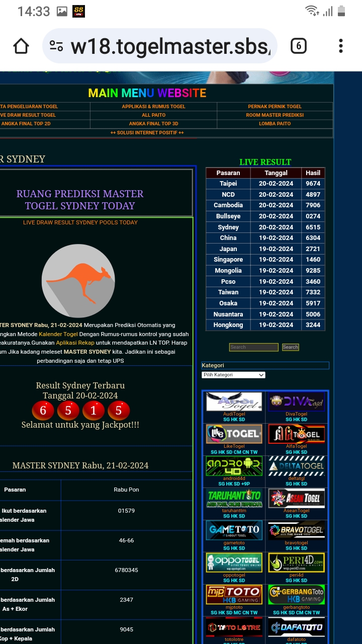The height and width of the screenshot is (644, 362).
Task: Tap the site settings icon in address bar
Action: [x=56, y=46]
